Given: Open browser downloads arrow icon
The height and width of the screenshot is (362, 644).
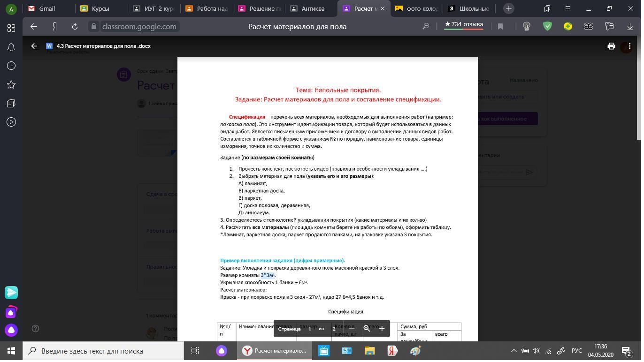Looking at the screenshot, I should coord(630,27).
